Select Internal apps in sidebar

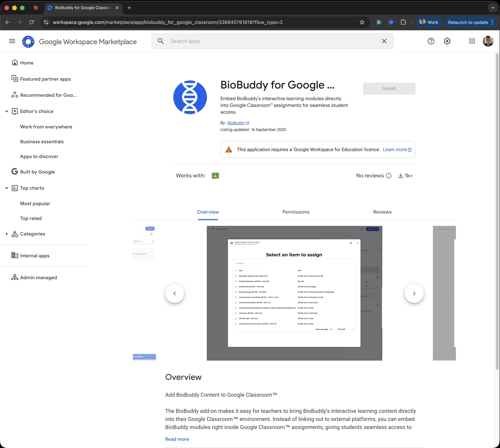pyautogui.click(x=35, y=256)
